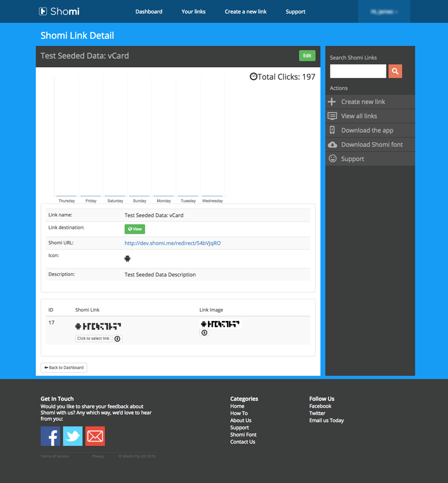Focus the Search Shomi Links input field
This screenshot has width=448, height=483.
pyautogui.click(x=358, y=71)
